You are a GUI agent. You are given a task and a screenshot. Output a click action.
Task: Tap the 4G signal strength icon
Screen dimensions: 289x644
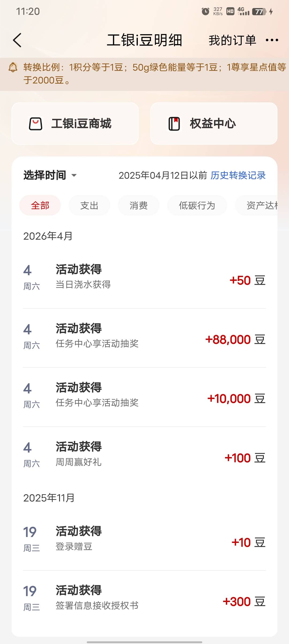[x=243, y=11]
